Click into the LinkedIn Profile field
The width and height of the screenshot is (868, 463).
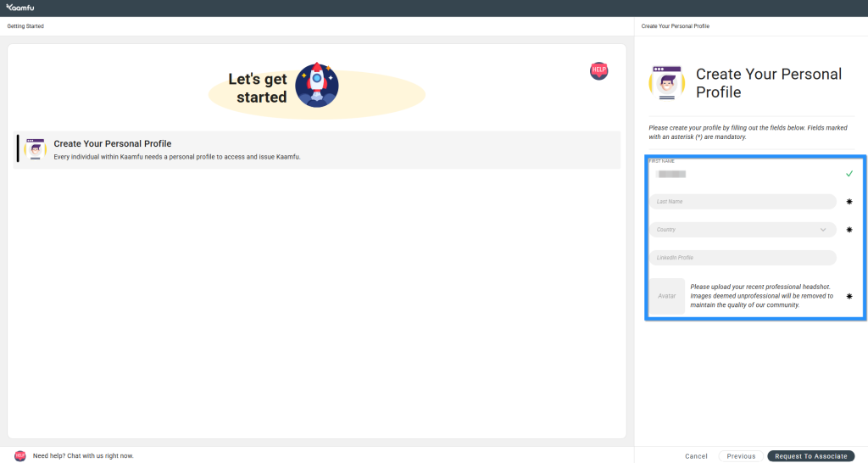coord(743,258)
